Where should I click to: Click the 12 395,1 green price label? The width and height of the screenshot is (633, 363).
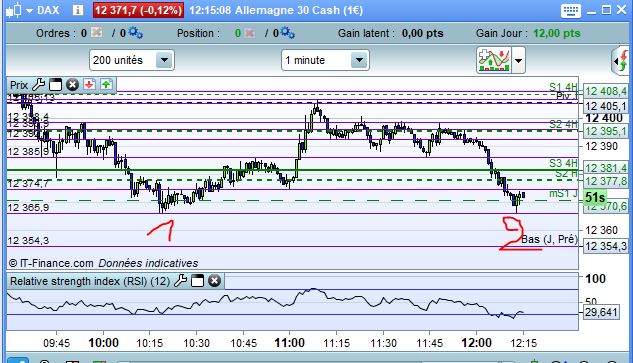[x=606, y=131]
